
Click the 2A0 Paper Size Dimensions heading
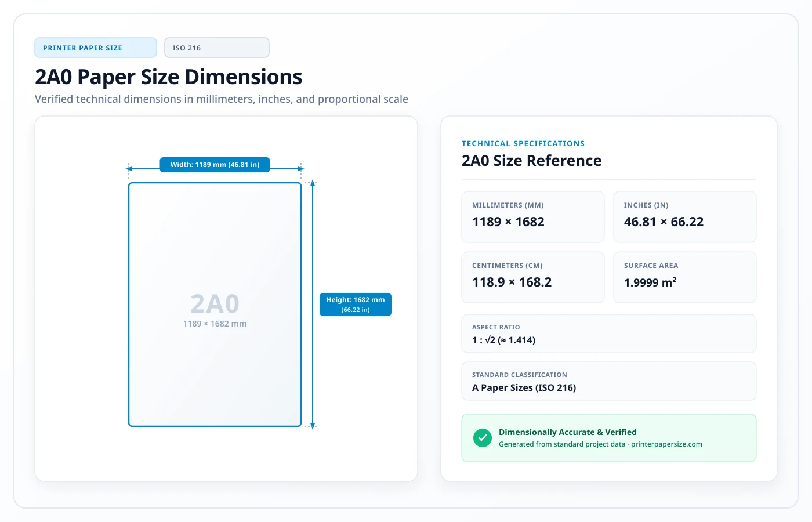(169, 77)
